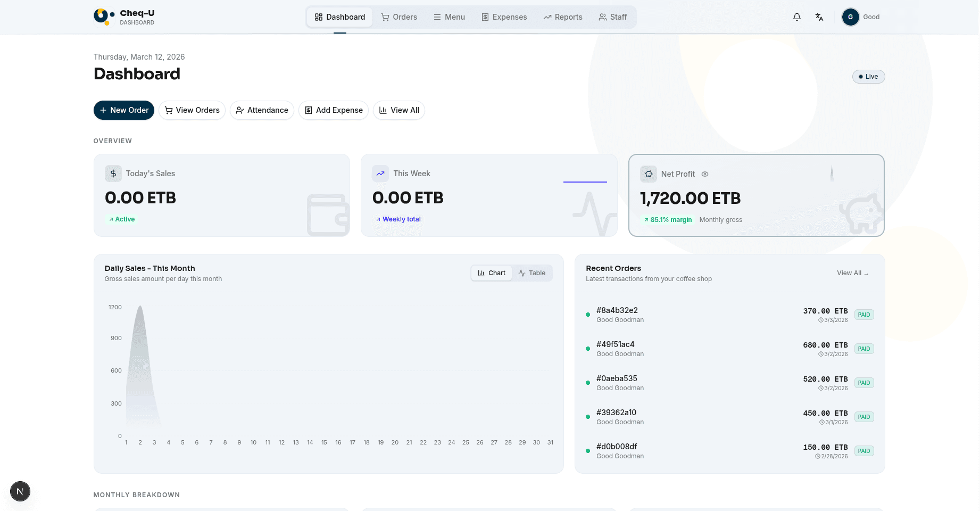Image resolution: width=980 pixels, height=511 pixels.
Task: Click the sales peak in the chart
Action: coord(140,307)
